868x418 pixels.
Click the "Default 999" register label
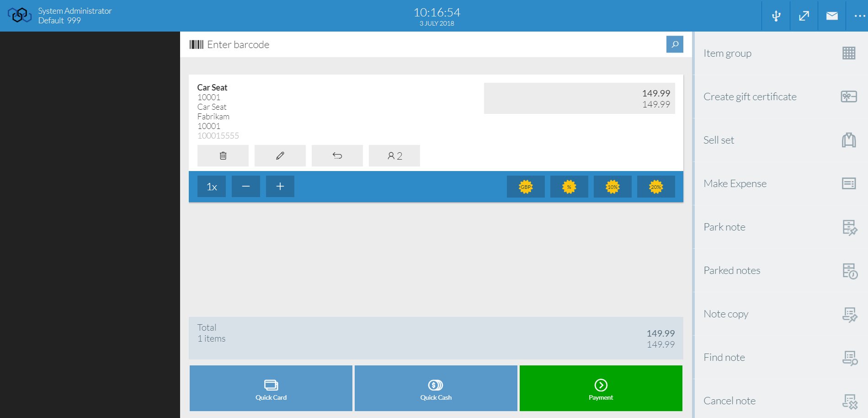pos(59,21)
